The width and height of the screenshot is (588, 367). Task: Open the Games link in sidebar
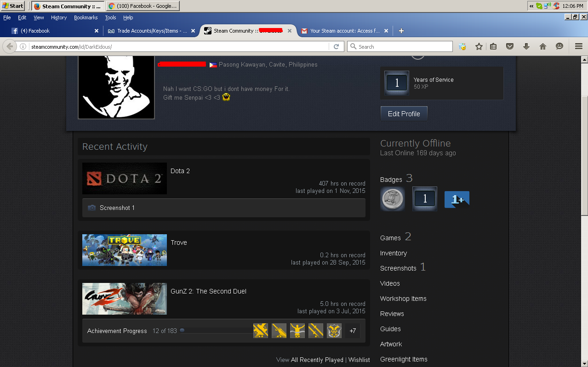pos(391,238)
